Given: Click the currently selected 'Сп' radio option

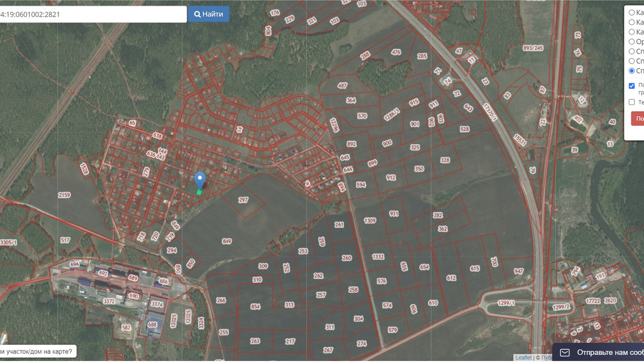Looking at the screenshot, I should click(x=632, y=71).
